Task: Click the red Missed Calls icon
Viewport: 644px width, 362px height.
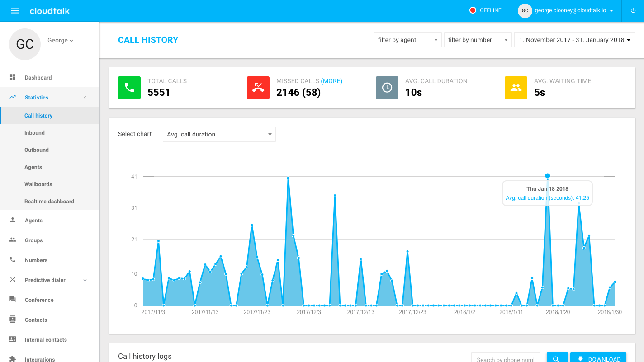Action: (x=258, y=88)
